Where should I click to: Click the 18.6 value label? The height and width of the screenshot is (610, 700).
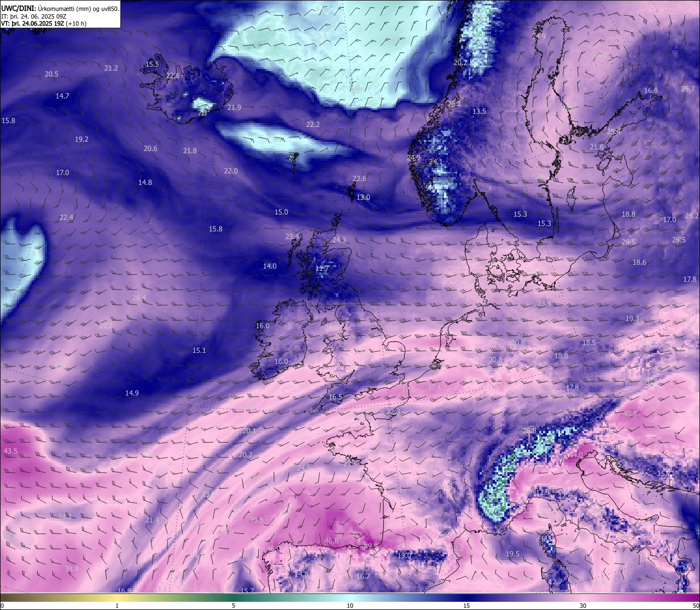(x=639, y=262)
